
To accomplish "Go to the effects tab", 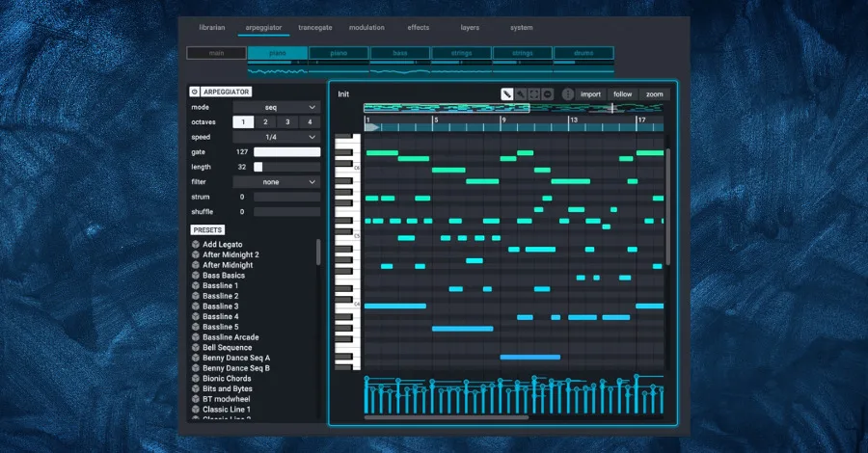I will click(x=418, y=28).
